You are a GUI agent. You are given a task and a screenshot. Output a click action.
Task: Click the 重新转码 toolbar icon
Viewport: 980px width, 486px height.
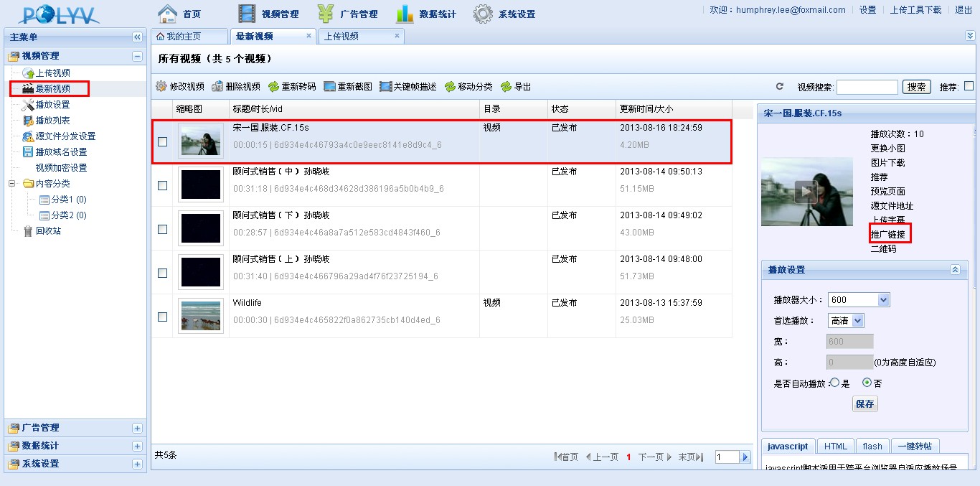(273, 87)
